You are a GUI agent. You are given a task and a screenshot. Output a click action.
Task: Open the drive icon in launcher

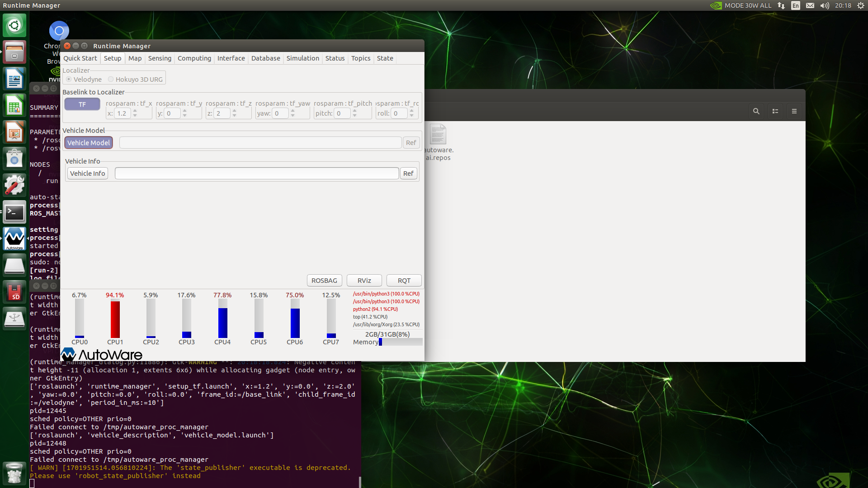point(14,266)
